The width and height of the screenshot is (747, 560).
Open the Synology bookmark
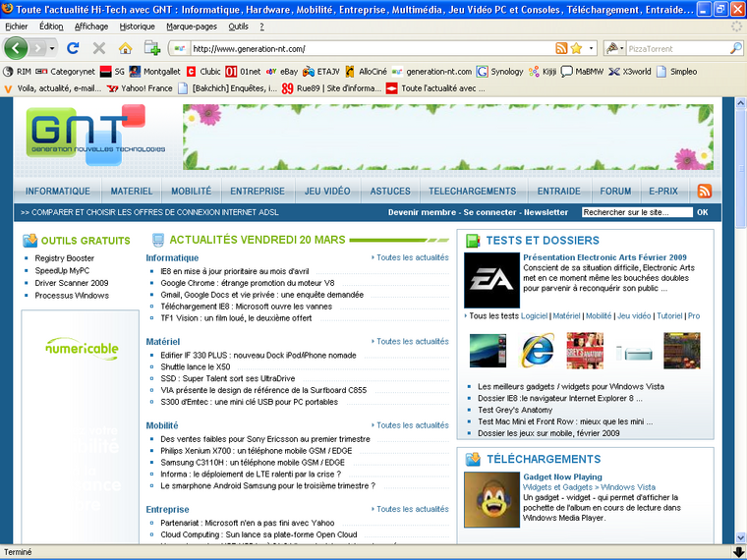pyautogui.click(x=499, y=72)
